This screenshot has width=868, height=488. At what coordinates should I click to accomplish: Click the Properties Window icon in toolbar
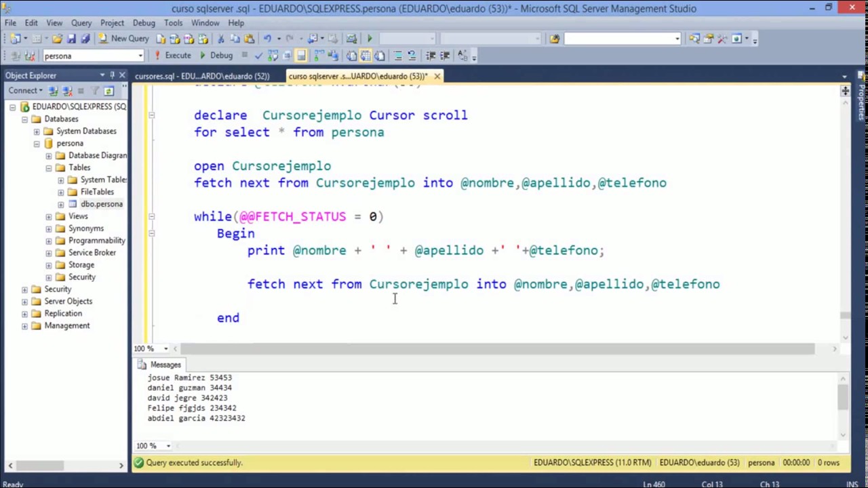point(708,39)
